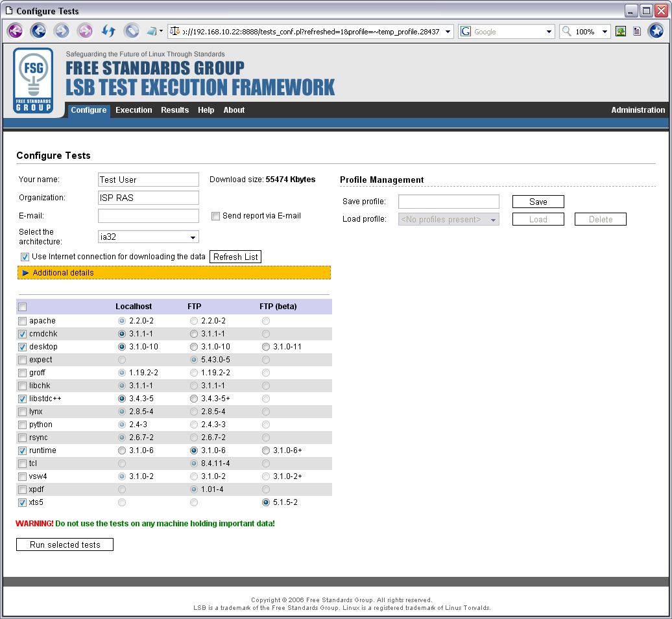672x619 pixels.
Task: Click the Google search input field
Action: [507, 32]
